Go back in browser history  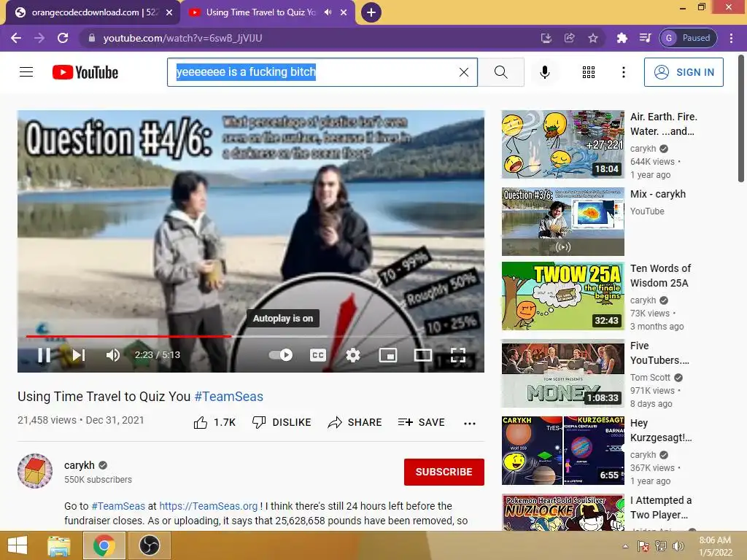coord(16,38)
